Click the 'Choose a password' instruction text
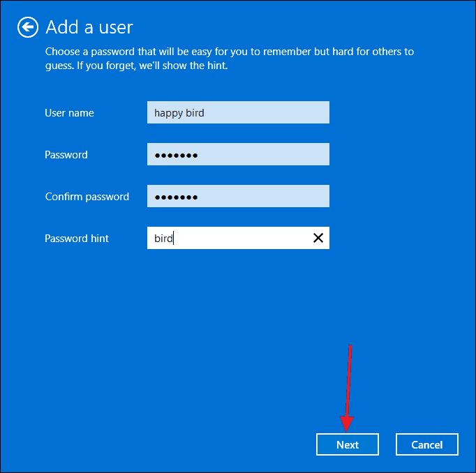476x473 pixels. (230, 59)
